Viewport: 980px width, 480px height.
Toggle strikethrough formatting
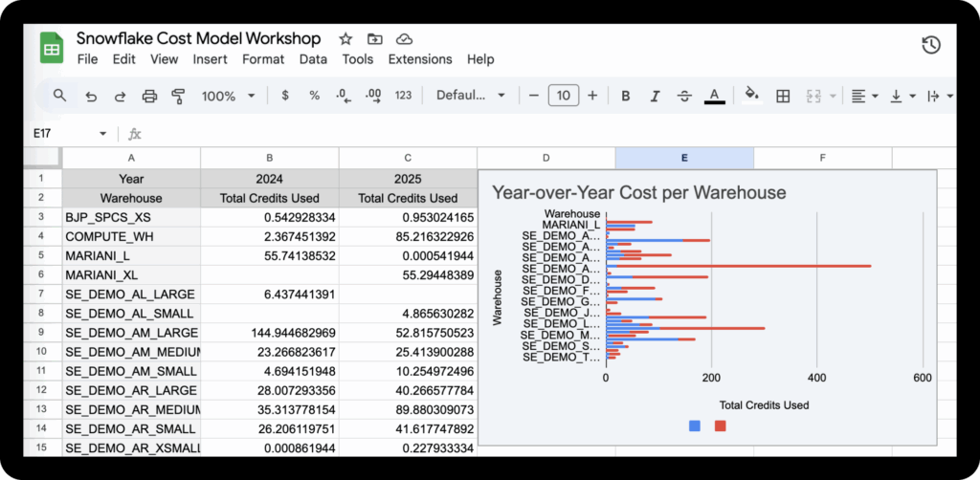pyautogui.click(x=684, y=97)
